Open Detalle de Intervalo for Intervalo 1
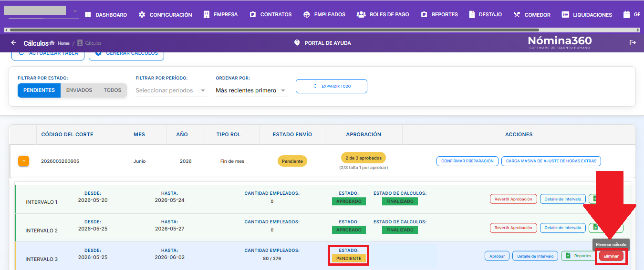644x270 pixels. pyautogui.click(x=563, y=199)
